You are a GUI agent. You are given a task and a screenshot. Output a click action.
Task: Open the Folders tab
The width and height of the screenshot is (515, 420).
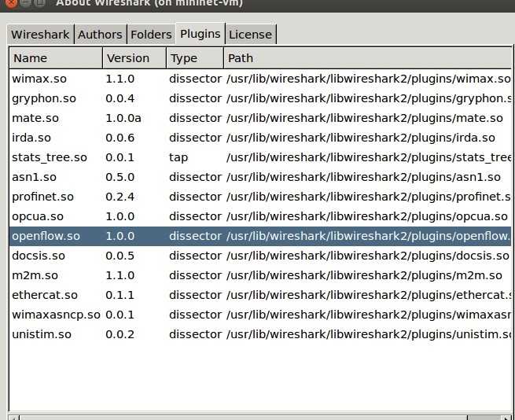[x=151, y=34]
